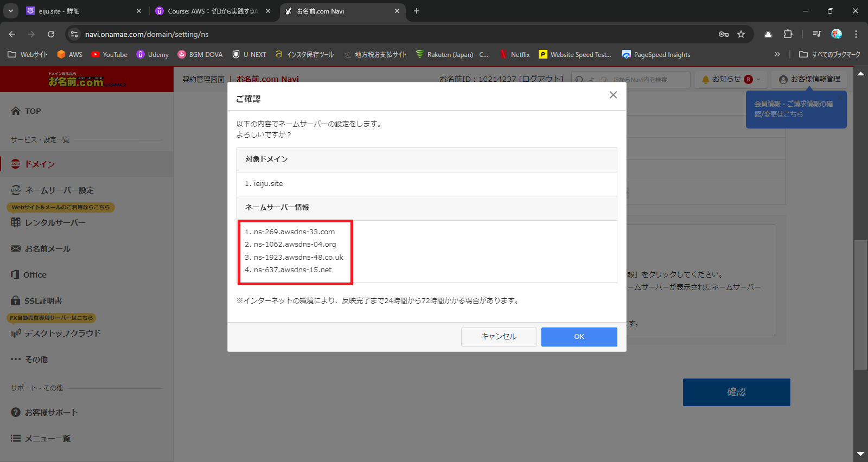The image size is (868, 462).
Task: Open the media control icon
Action: click(x=817, y=34)
